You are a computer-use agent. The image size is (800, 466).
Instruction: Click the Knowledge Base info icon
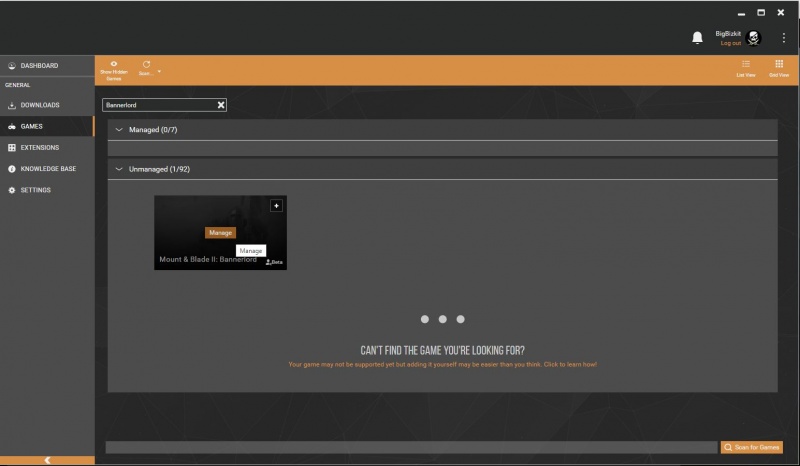pos(12,168)
